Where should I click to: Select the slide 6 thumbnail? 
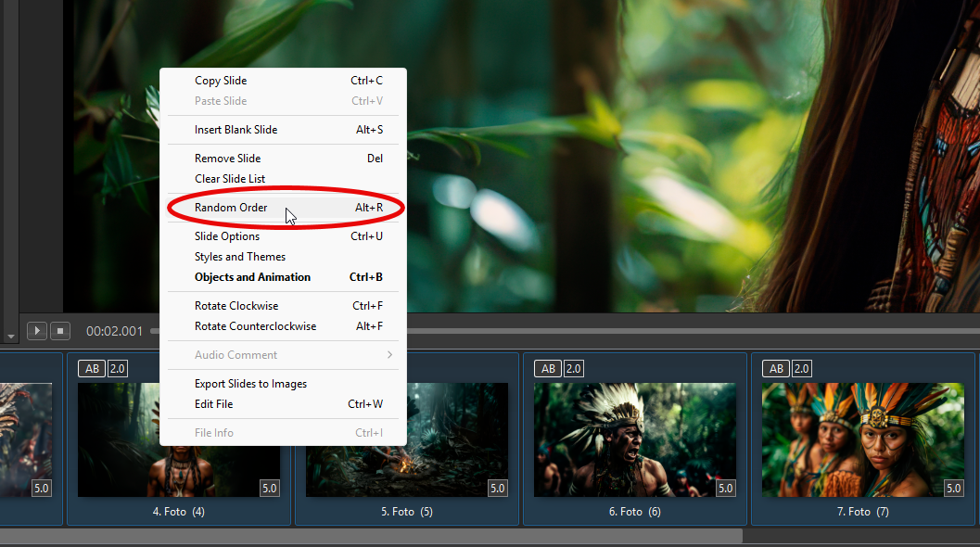coord(635,439)
